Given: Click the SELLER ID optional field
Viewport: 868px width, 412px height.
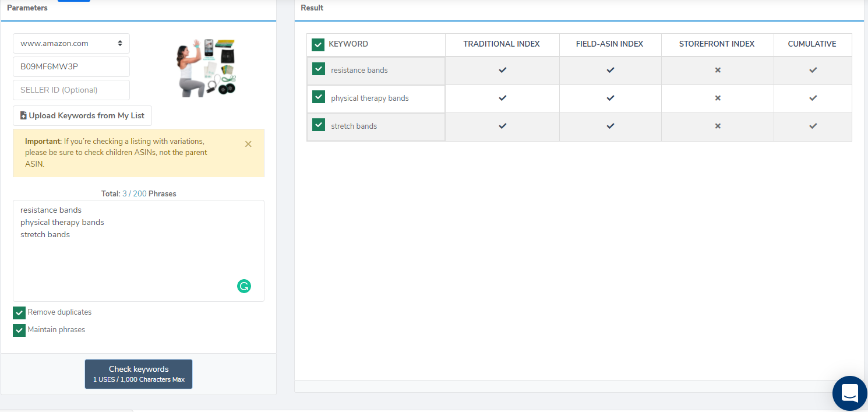Looking at the screenshot, I should pyautogui.click(x=71, y=90).
